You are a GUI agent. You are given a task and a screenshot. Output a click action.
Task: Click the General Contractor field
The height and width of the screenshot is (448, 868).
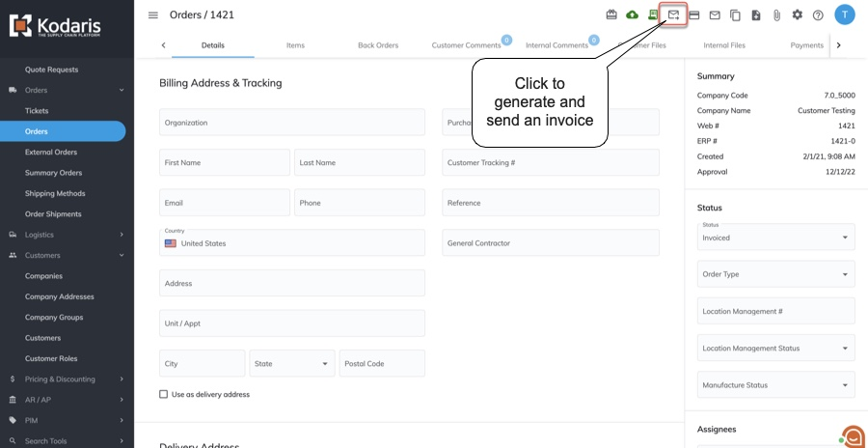coord(551,243)
